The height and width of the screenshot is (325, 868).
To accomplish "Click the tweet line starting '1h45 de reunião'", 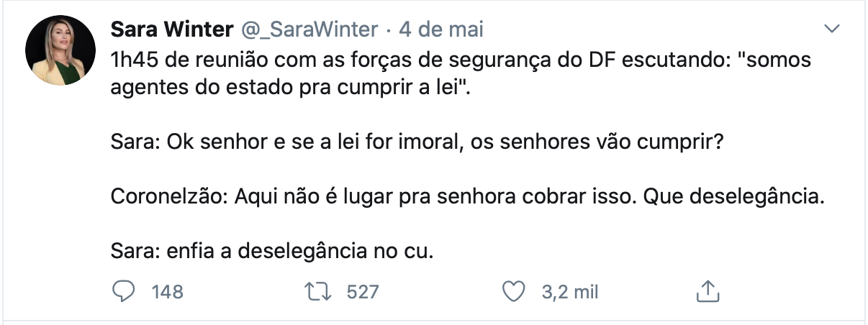I will click(x=461, y=60).
